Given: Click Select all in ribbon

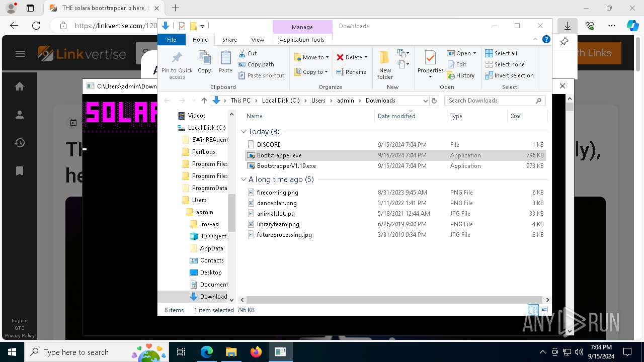Looking at the screenshot, I should [501, 53].
